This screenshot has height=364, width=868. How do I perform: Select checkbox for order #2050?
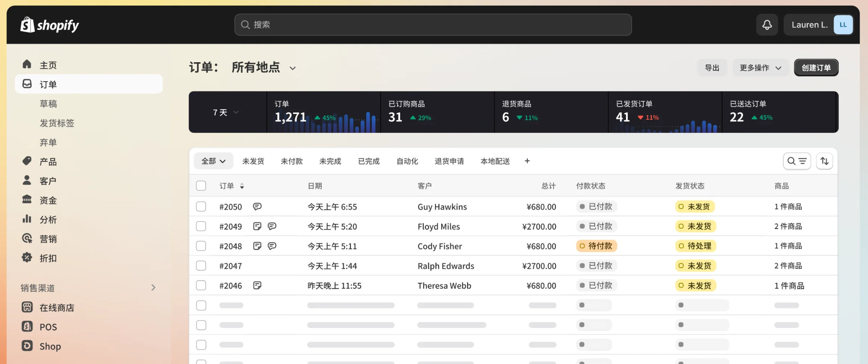coord(201,207)
